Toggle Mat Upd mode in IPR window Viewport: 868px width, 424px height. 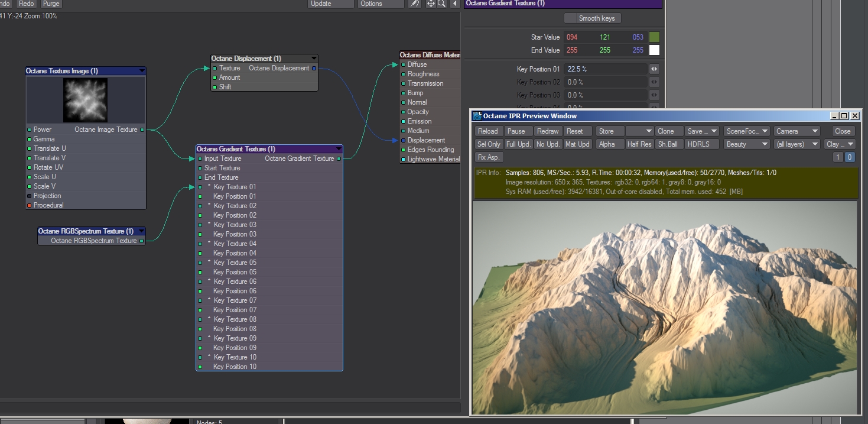click(577, 144)
